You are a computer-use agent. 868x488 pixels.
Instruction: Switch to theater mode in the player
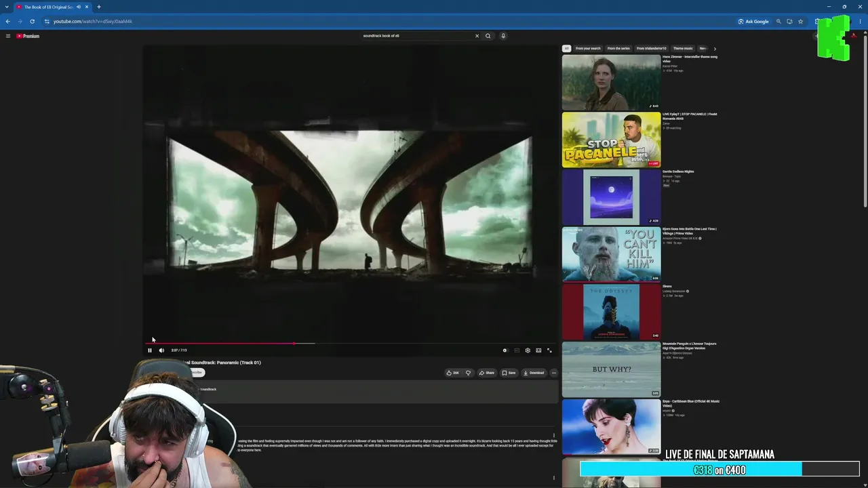click(x=538, y=350)
